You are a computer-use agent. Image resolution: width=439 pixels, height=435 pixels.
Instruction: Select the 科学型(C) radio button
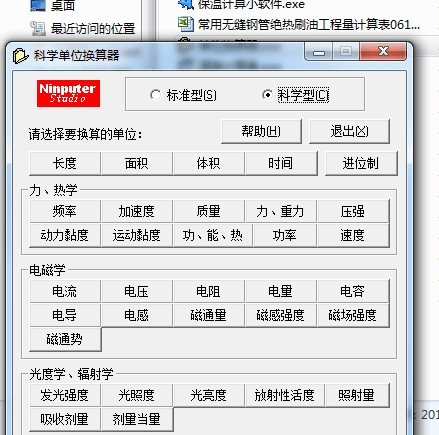(296, 95)
